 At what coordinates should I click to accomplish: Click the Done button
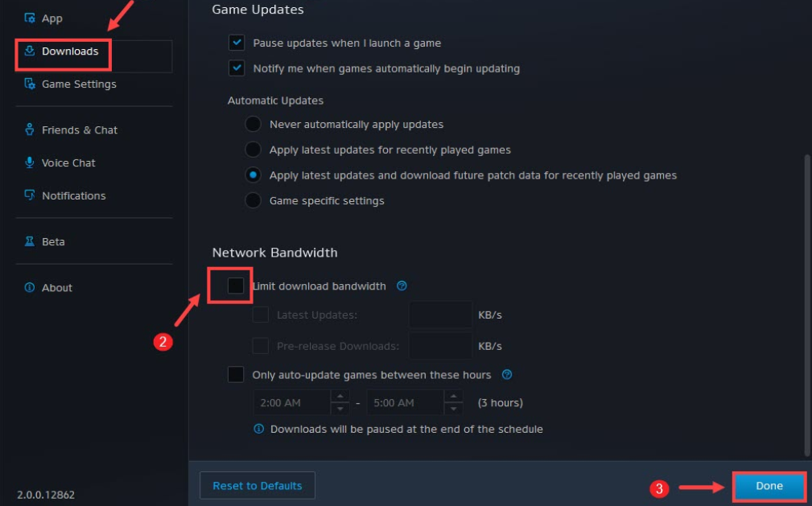[769, 486]
